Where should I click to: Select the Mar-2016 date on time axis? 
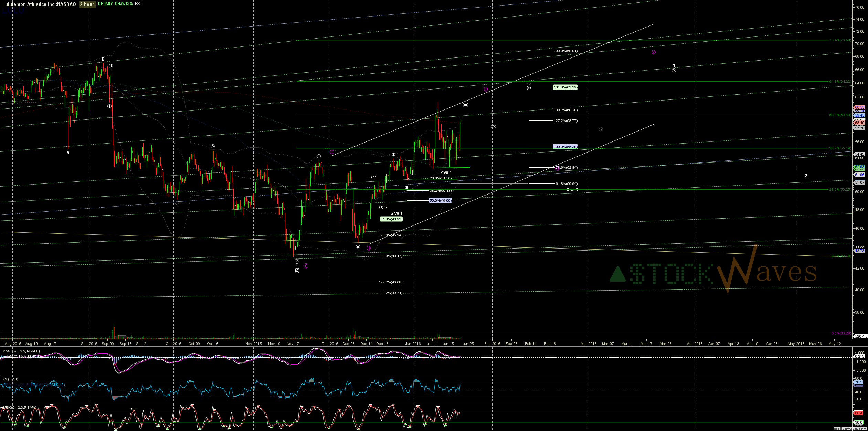point(589,344)
